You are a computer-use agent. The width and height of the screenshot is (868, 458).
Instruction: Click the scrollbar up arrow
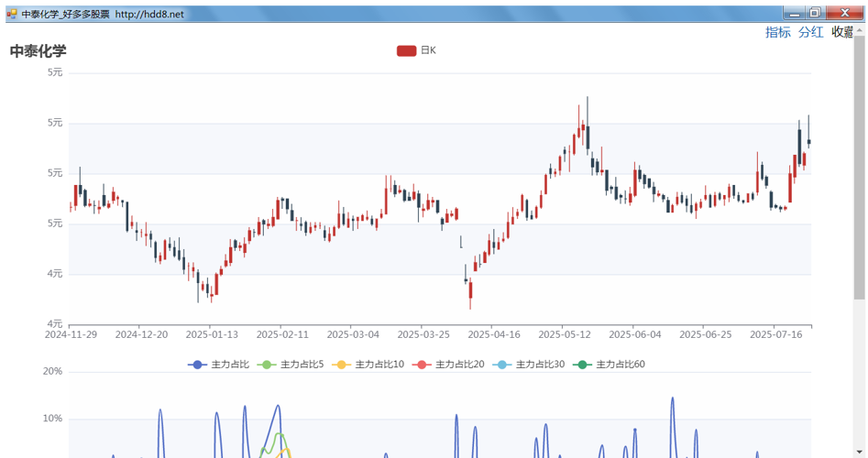859,30
